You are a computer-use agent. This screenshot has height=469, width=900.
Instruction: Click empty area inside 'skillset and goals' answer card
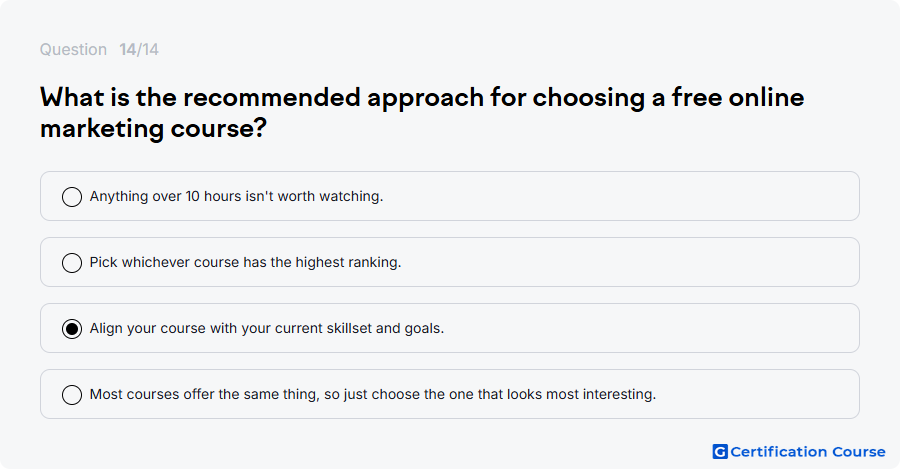pyautogui.click(x=649, y=328)
